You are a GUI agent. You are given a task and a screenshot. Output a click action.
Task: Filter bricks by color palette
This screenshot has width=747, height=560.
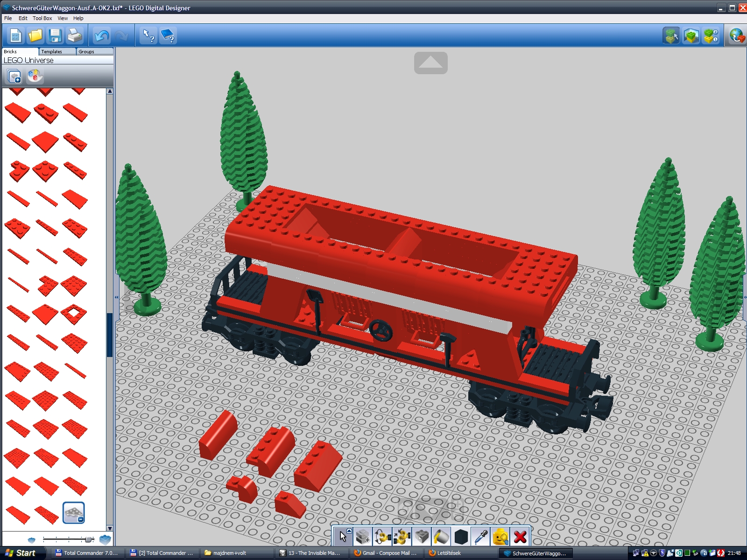click(35, 76)
